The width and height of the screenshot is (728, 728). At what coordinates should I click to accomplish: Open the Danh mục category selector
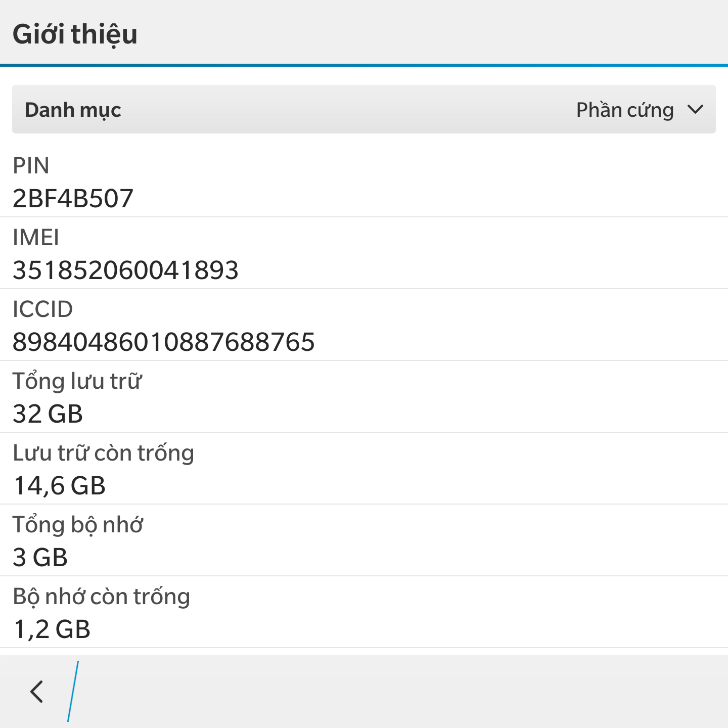click(x=364, y=109)
